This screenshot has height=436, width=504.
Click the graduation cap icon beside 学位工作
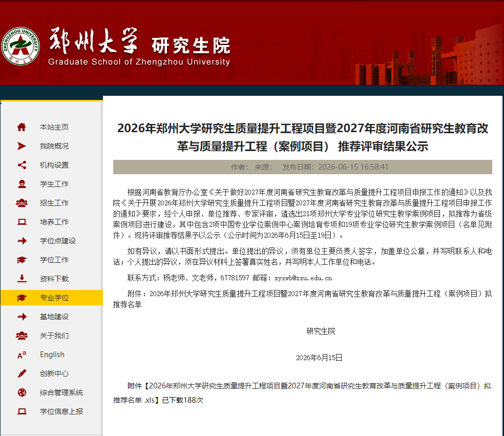click(x=22, y=260)
